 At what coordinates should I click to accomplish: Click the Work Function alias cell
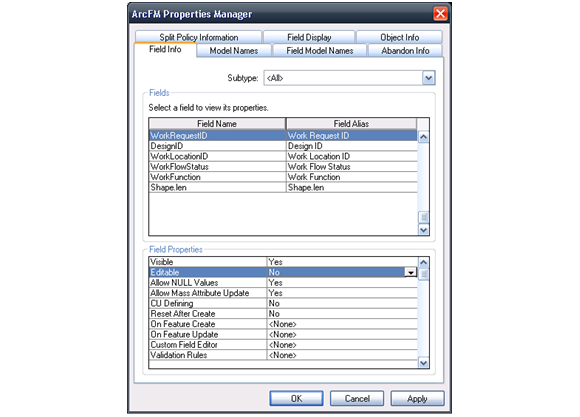click(352, 177)
